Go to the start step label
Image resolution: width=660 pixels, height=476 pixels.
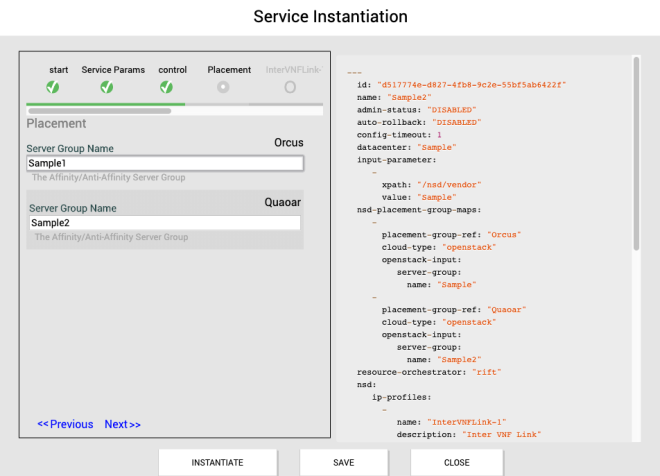59,70
